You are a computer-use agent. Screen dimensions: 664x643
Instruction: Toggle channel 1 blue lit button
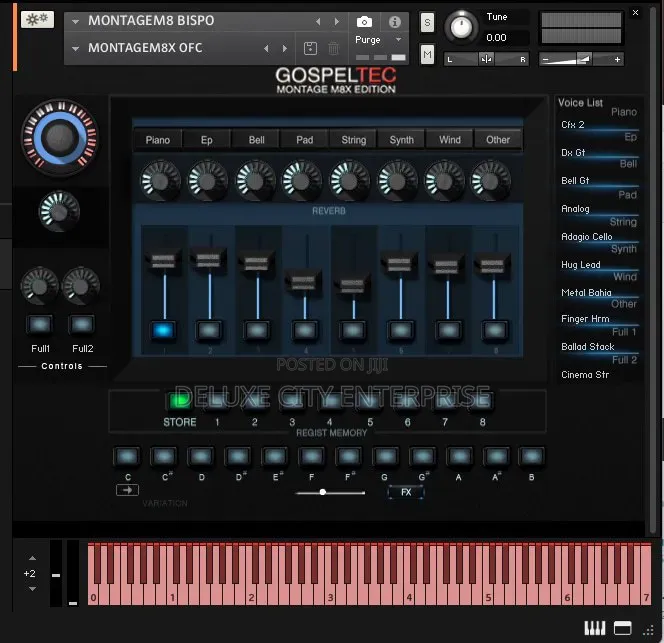coord(163,330)
